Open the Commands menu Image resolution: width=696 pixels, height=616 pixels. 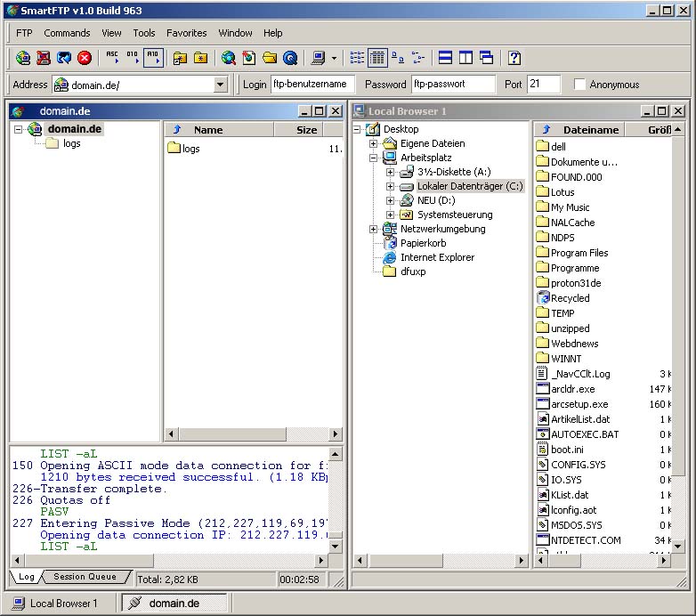coord(67,33)
